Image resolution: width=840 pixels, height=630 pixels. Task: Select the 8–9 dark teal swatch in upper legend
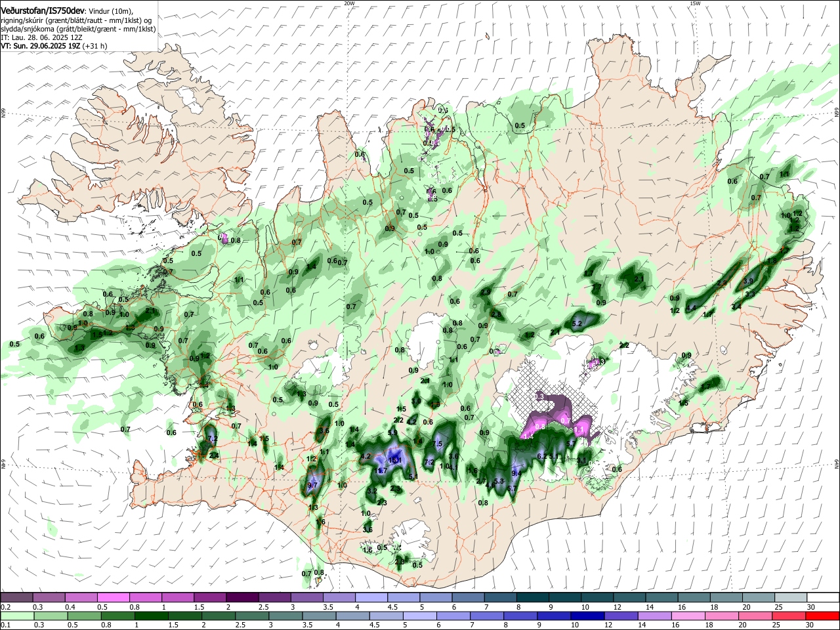[x=532, y=597]
